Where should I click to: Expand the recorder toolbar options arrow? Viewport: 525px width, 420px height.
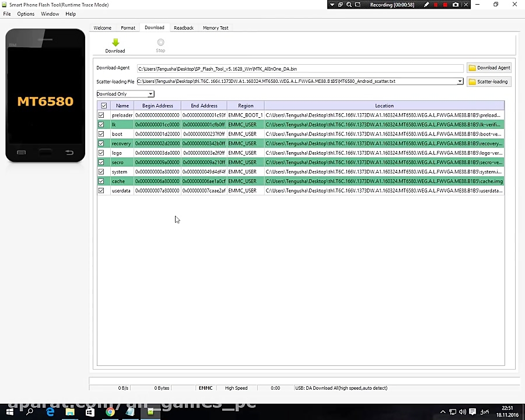[333, 5]
